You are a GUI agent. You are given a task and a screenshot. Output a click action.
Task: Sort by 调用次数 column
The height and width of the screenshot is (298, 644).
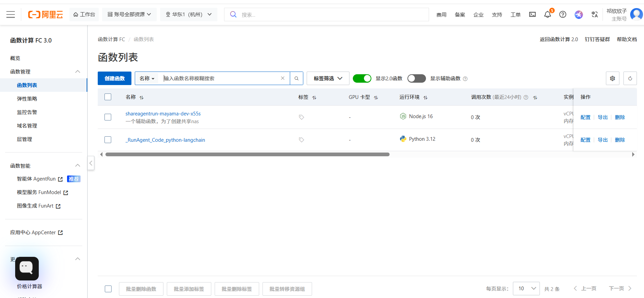click(535, 98)
